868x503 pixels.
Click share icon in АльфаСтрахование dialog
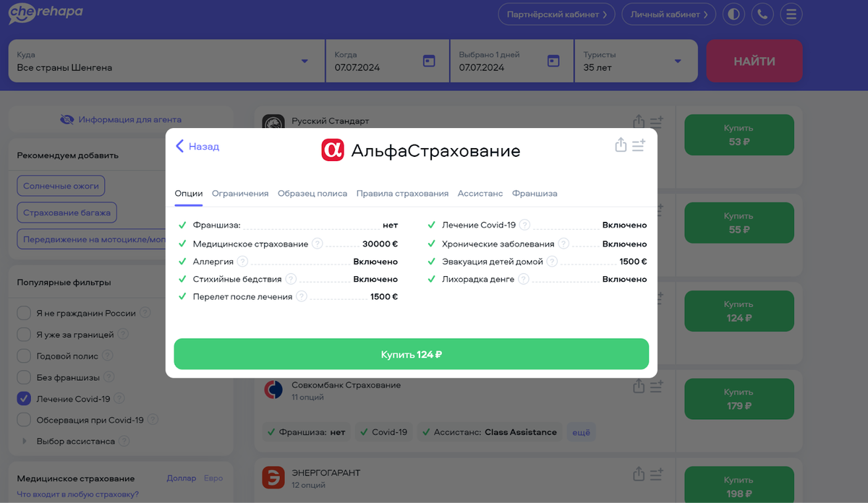(621, 145)
